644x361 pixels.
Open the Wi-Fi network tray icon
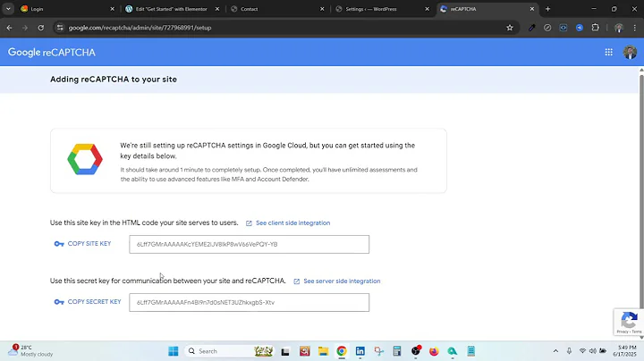click(x=582, y=351)
